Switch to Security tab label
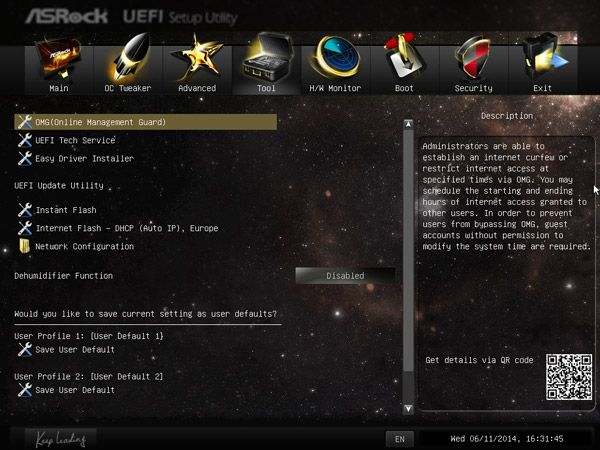 pos(473,88)
